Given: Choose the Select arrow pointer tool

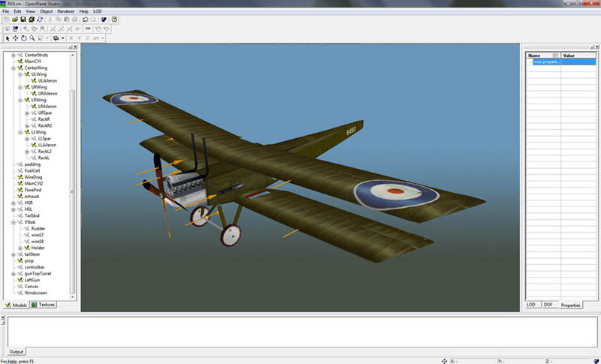Looking at the screenshot, I should click(8, 38).
